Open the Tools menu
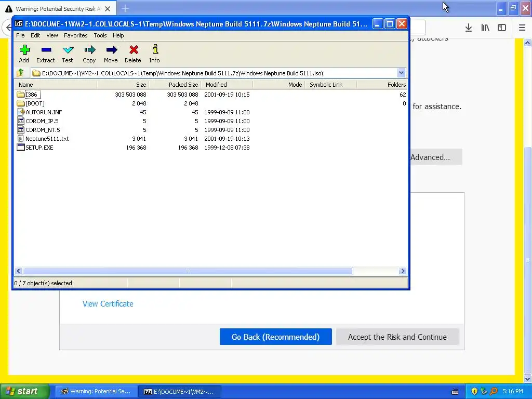The image size is (532, 399). click(100, 35)
